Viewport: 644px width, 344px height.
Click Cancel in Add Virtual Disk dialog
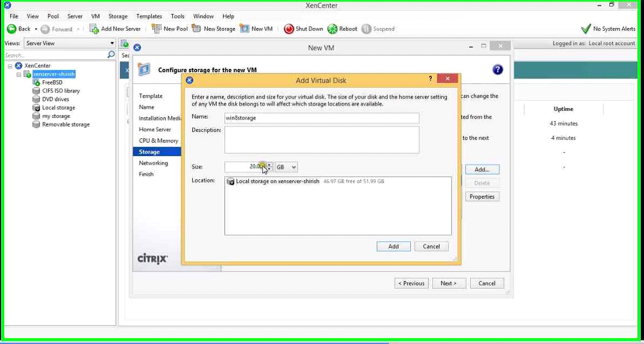(431, 247)
